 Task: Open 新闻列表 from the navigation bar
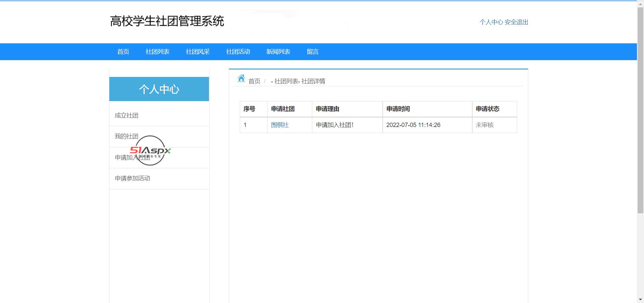[x=278, y=52]
